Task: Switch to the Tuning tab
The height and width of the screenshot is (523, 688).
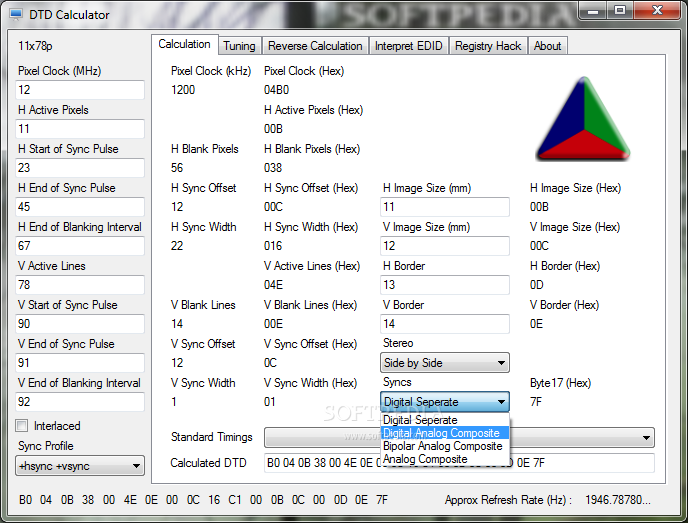Action: tap(240, 46)
